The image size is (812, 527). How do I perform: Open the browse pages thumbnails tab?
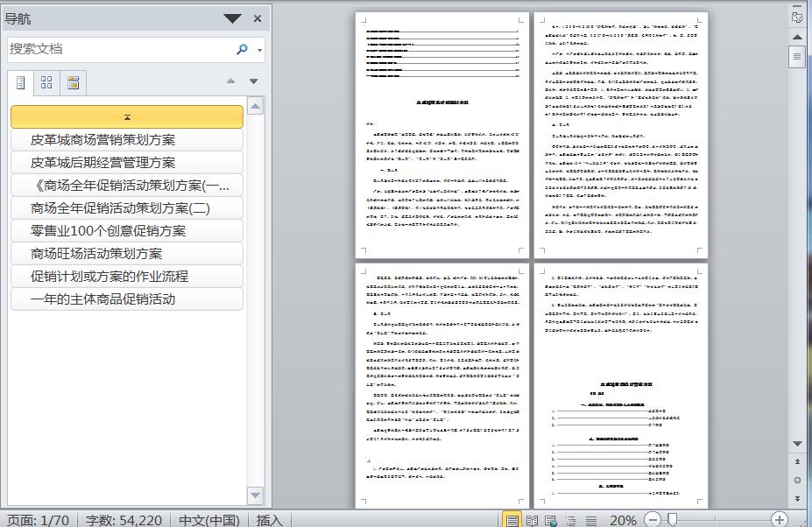point(47,82)
